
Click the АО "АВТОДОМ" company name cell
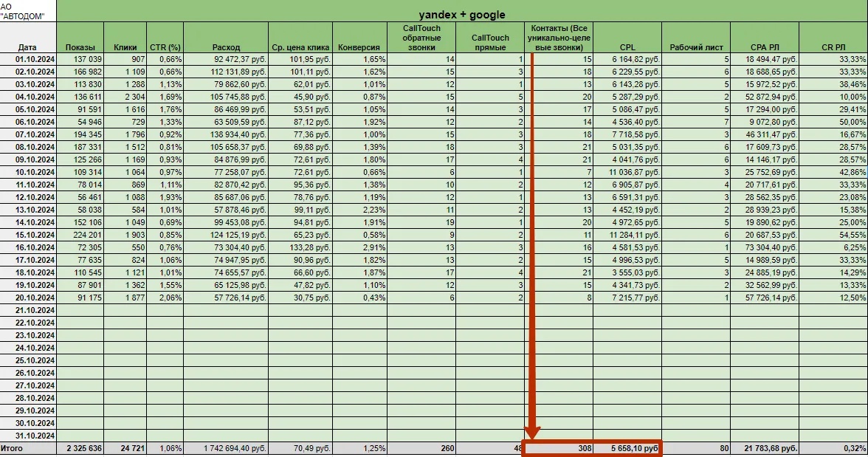click(28, 11)
